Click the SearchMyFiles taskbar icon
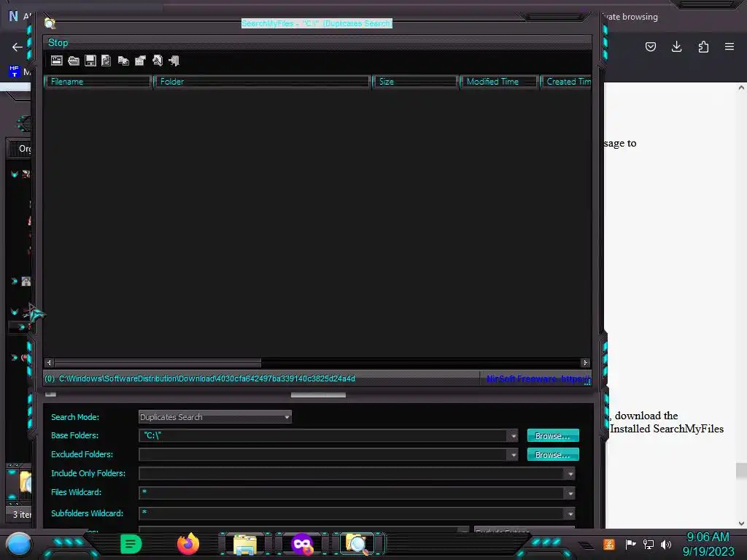Viewport: 747px width, 560px height. point(357,545)
